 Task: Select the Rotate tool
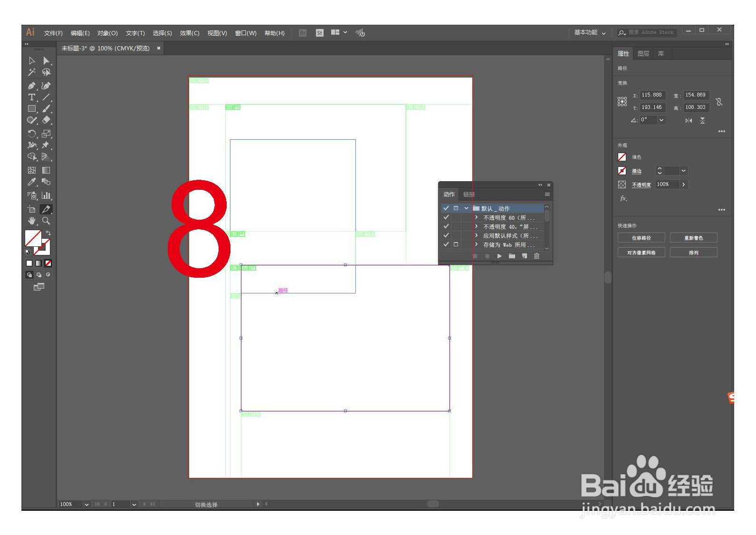click(32, 134)
